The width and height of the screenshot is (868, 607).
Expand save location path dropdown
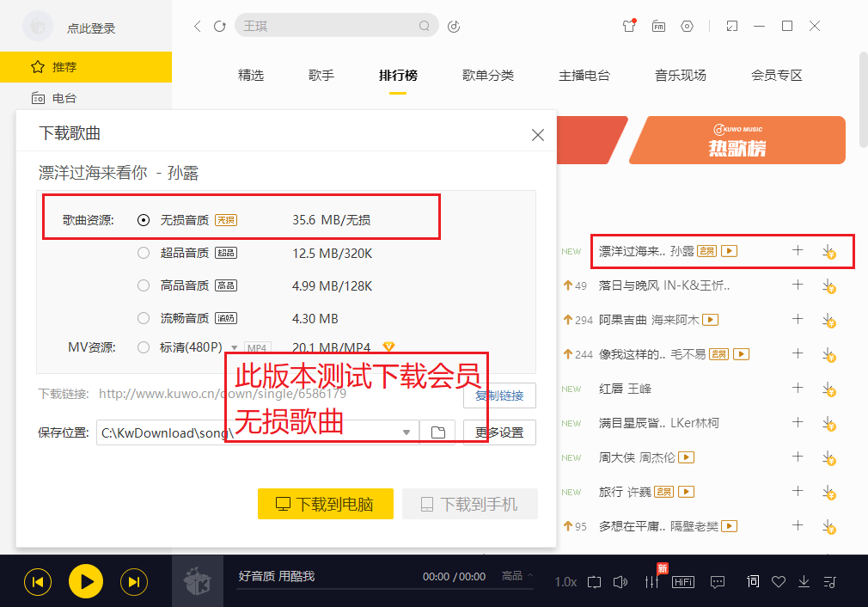coord(406,432)
